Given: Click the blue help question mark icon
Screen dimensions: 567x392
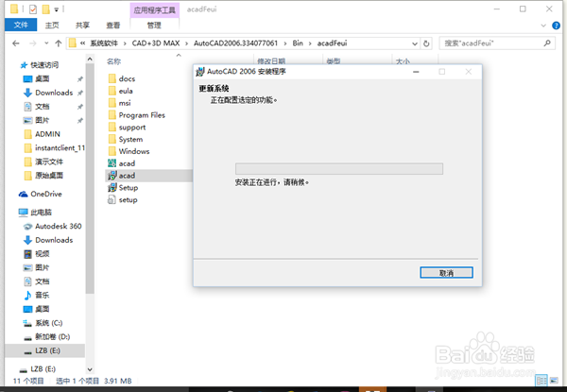Looking at the screenshot, I should click(x=556, y=26).
